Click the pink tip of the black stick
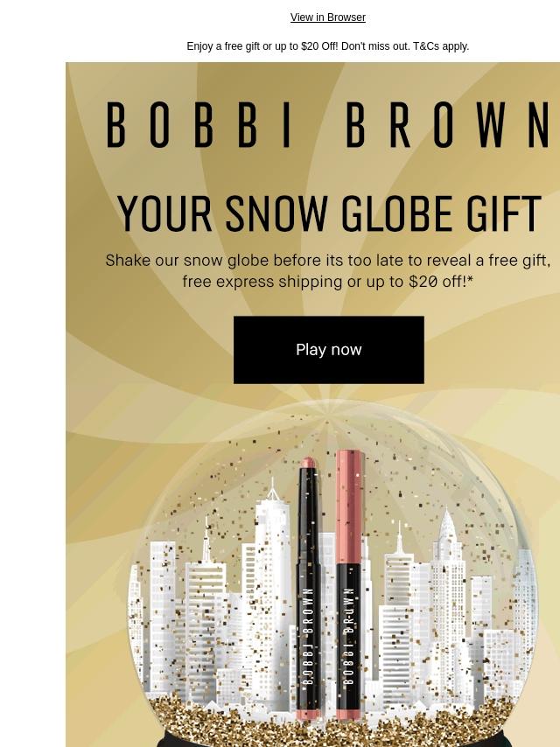Viewport: 560px width, 747px height. [308, 463]
